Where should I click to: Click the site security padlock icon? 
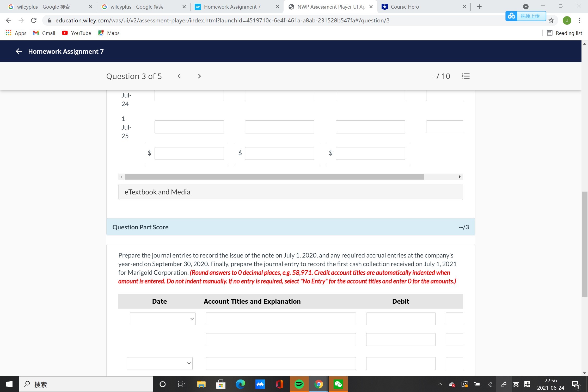tap(49, 20)
